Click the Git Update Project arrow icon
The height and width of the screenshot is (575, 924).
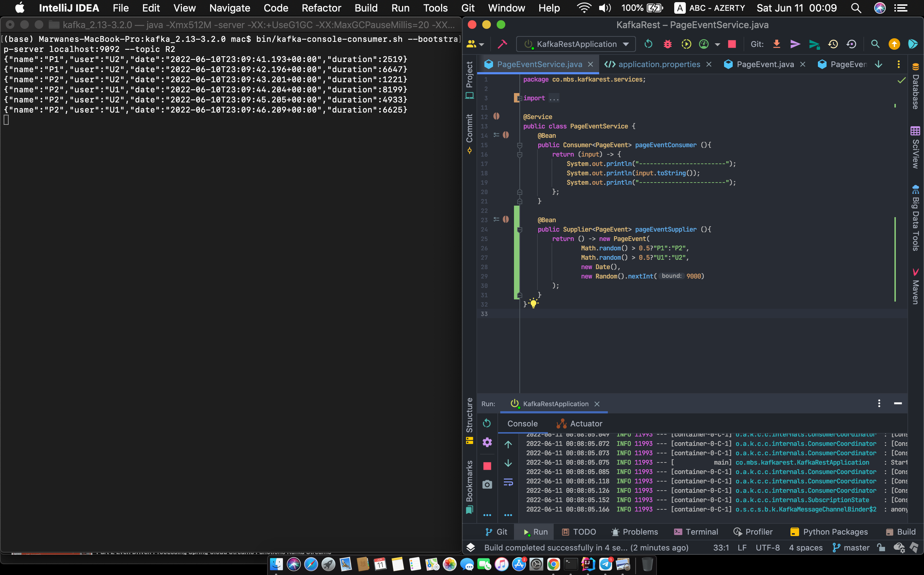pyautogui.click(x=776, y=44)
